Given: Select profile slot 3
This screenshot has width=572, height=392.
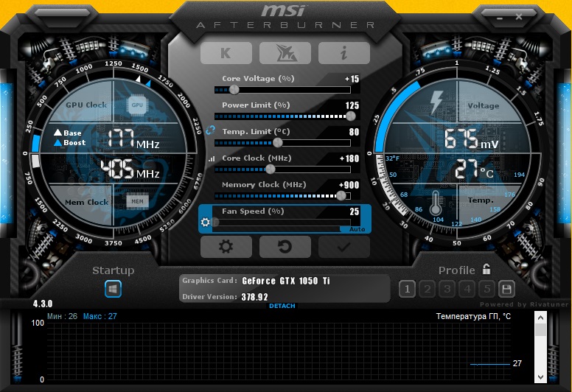Looking at the screenshot, I should click(x=447, y=290).
